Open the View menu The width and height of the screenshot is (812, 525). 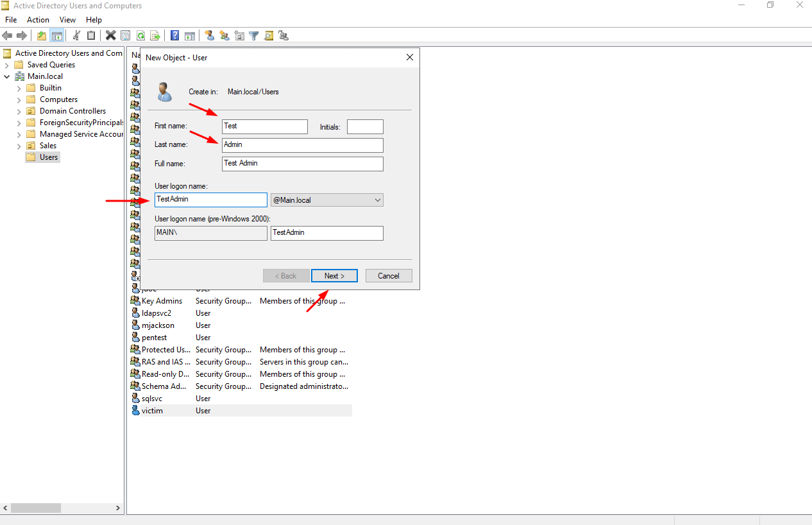pyautogui.click(x=67, y=20)
